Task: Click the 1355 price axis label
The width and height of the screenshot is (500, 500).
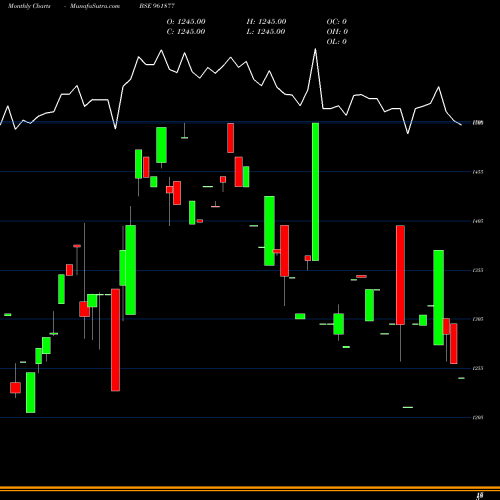Action: point(478,270)
